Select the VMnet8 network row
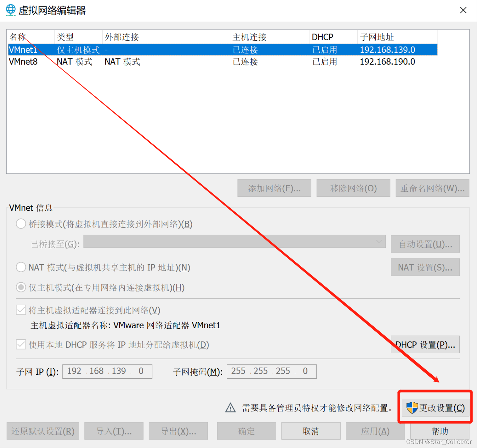The height and width of the screenshot is (448, 477). [223, 62]
